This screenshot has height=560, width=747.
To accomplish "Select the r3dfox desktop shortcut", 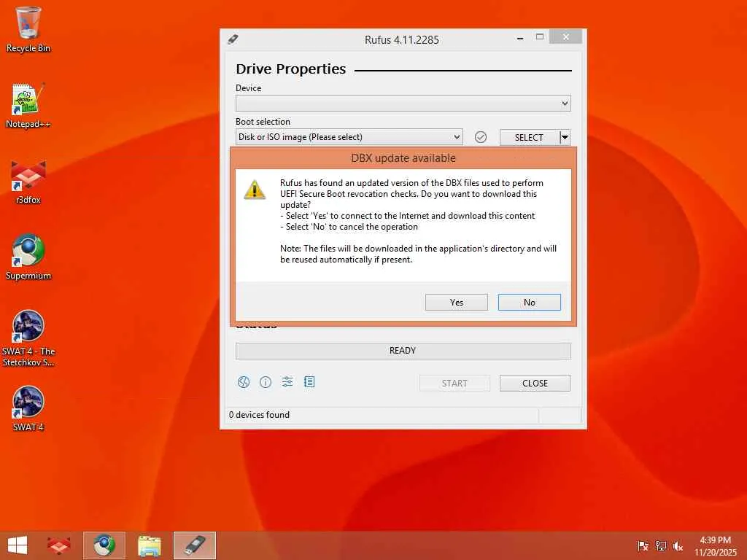I will [x=28, y=182].
